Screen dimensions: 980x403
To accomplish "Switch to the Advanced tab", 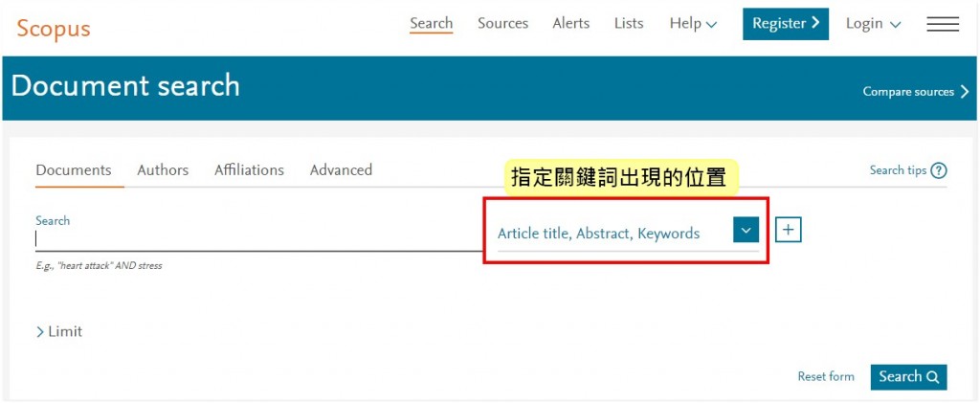I will (x=342, y=170).
